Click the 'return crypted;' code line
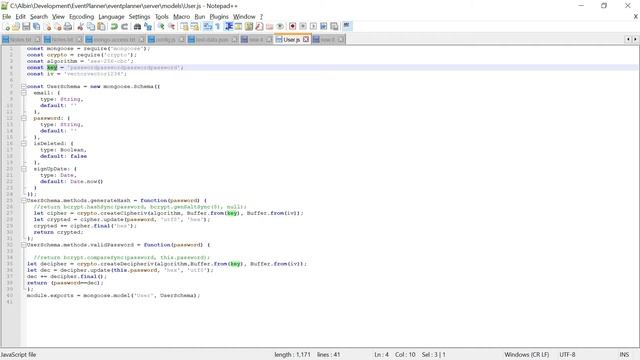Image resolution: width=640 pixels, height=360 pixels. [58, 232]
